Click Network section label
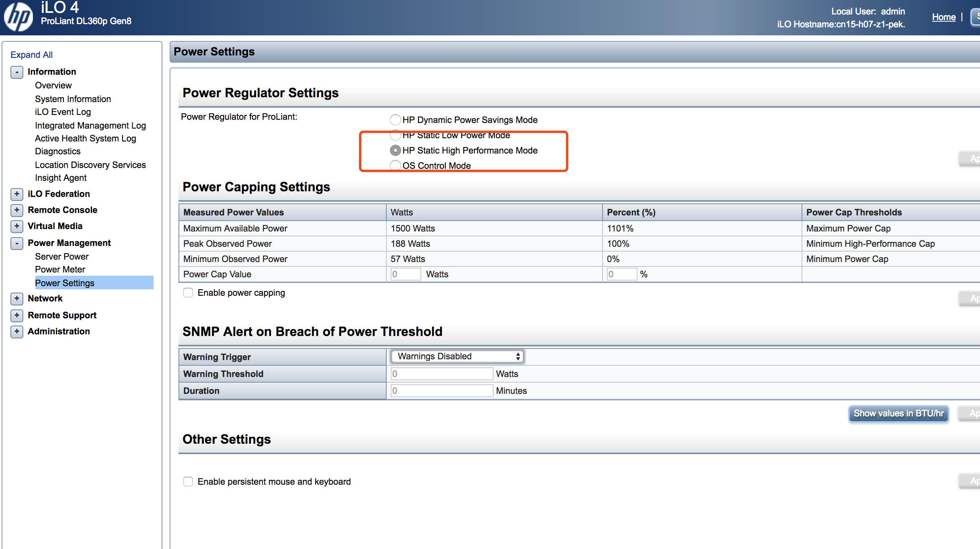 pos(45,298)
